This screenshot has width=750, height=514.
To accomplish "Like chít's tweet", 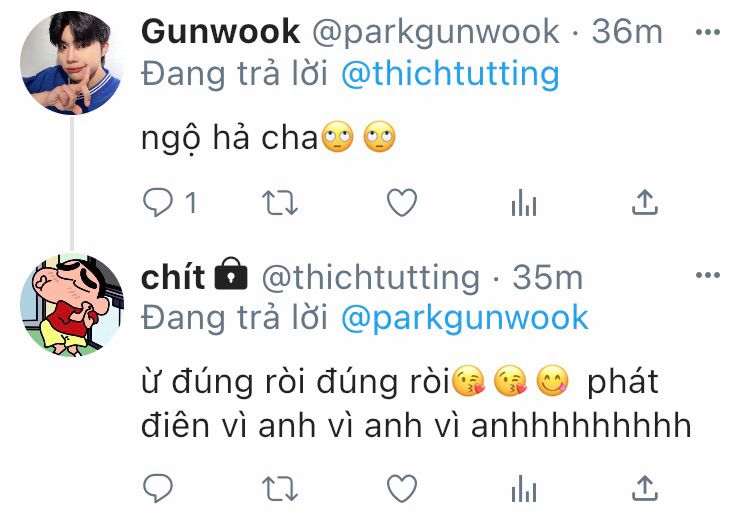I will point(402,489).
